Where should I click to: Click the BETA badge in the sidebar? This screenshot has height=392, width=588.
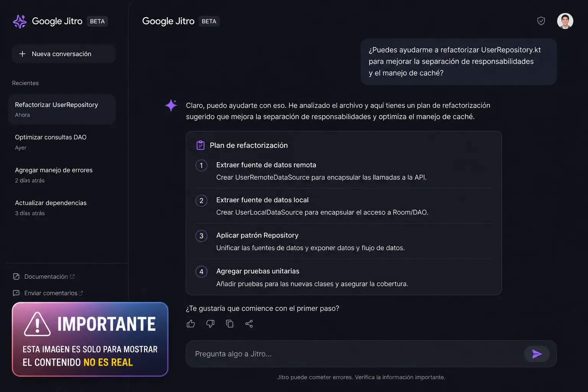97,21
